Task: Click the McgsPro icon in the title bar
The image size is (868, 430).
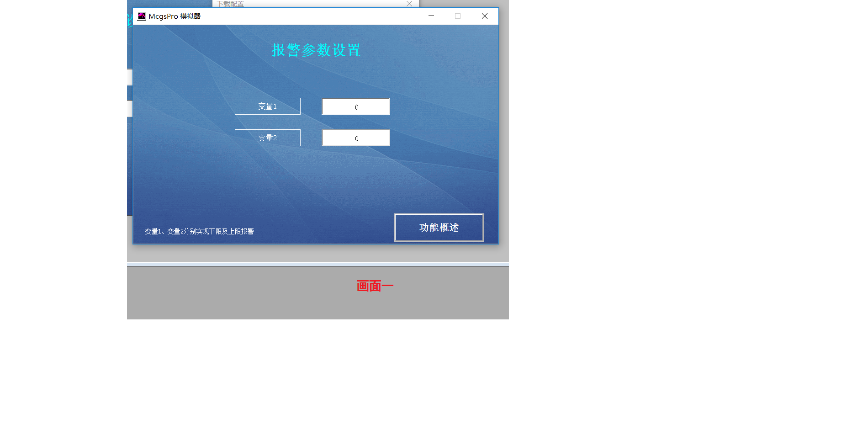Action: [x=142, y=16]
